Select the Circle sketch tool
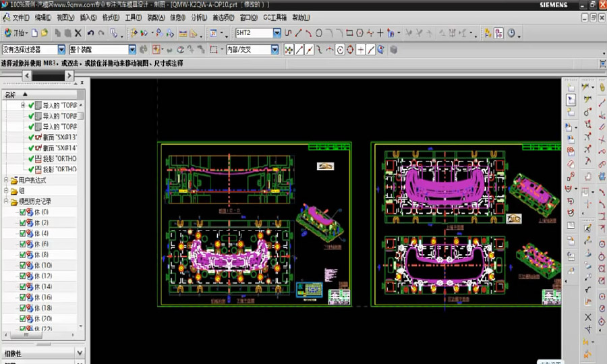 coord(319,32)
